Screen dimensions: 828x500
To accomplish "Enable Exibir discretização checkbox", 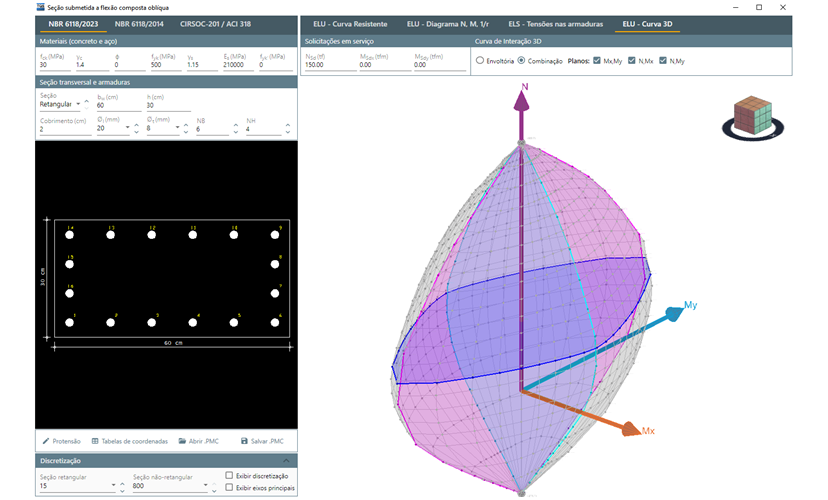I will (230, 476).
